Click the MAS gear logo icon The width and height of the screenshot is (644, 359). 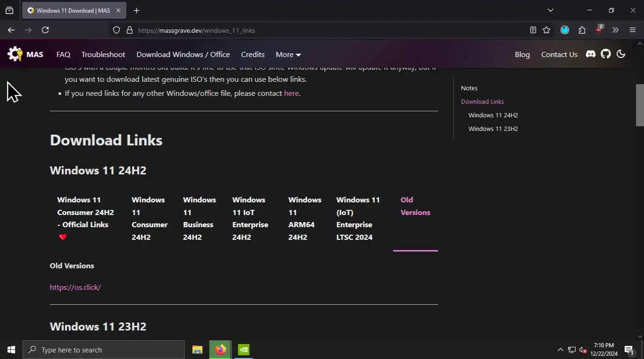pos(15,54)
